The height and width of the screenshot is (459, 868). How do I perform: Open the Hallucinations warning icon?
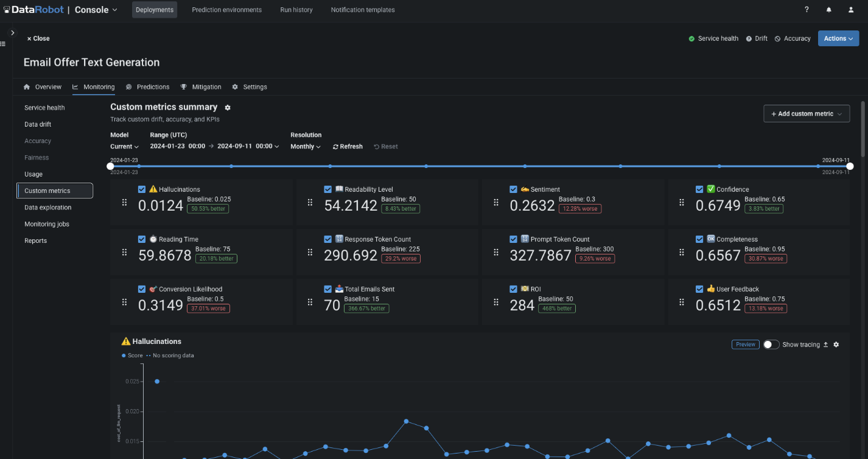tap(152, 189)
